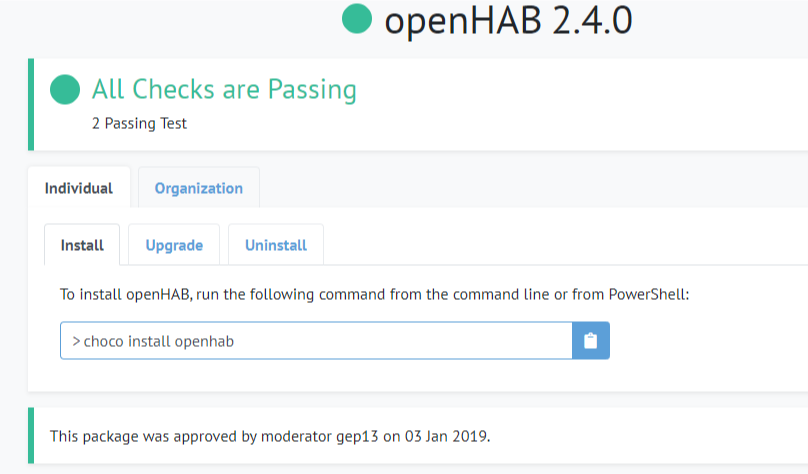Click green accent bar on the checks panel

(x=30, y=104)
